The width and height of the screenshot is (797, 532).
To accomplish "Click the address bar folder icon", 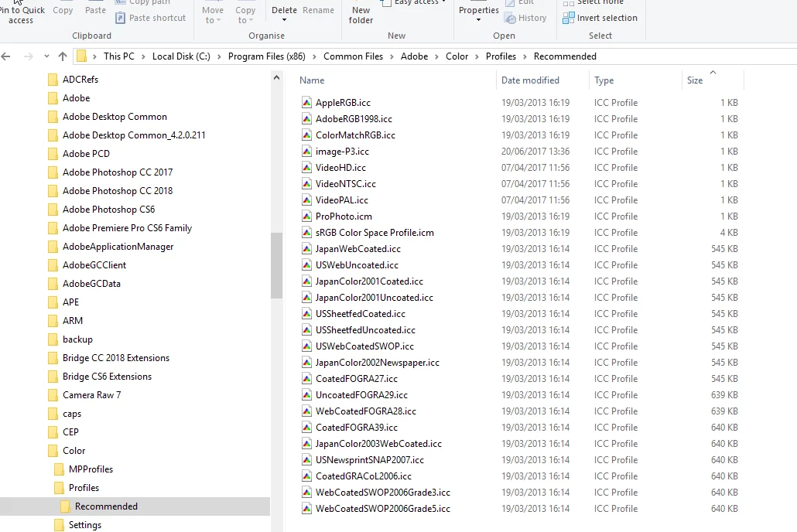I will point(82,56).
